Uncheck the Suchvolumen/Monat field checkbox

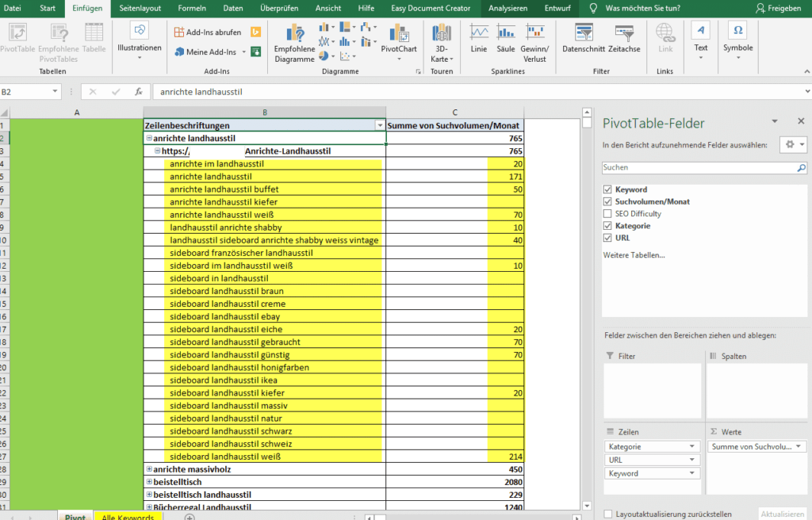coord(607,201)
